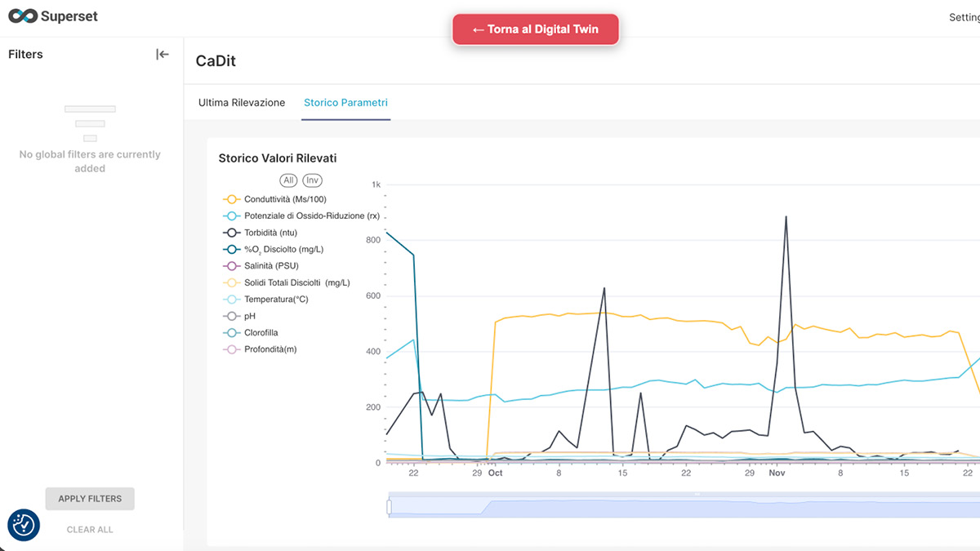Click Torna al Digital Twin button

pyautogui.click(x=536, y=29)
